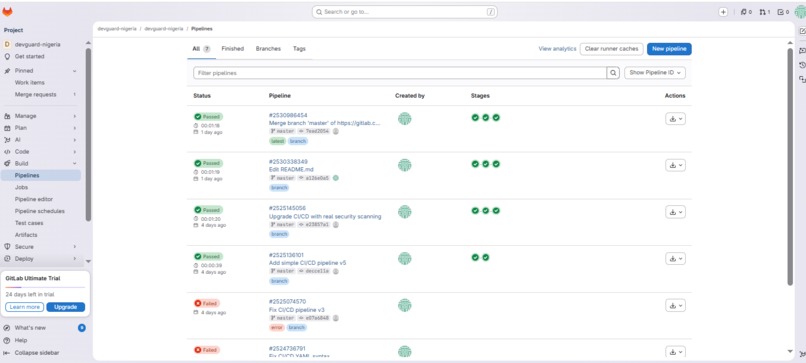Open artifacts download dropdown for pipeline #2525074570
The image size is (806, 363).
(675, 305)
